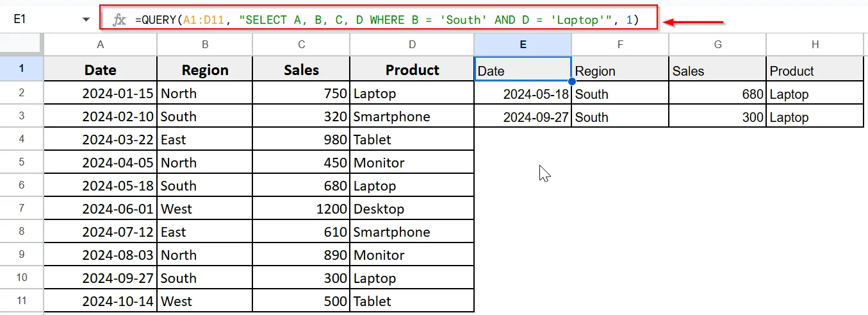Click the Monitor cell in row 5
Image resolution: width=868 pixels, height=315 pixels.
point(412,162)
